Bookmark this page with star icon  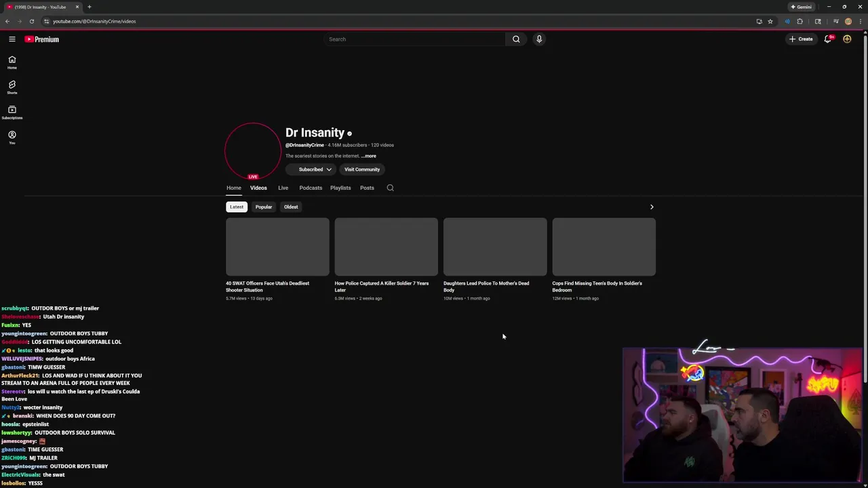coord(770,21)
